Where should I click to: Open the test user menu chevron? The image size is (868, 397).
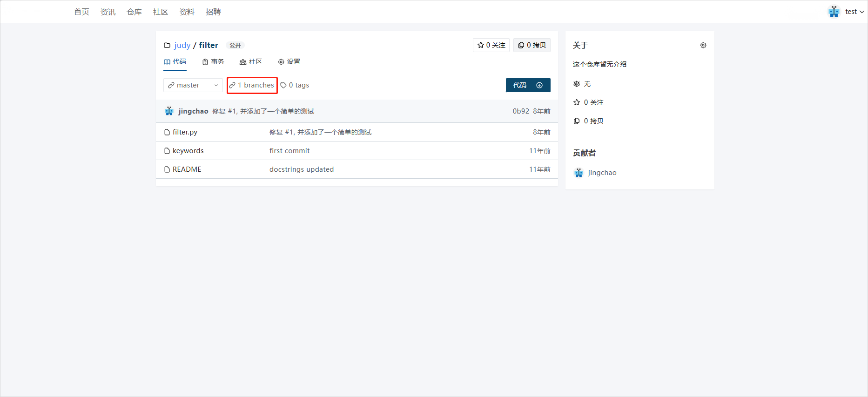pyautogui.click(x=862, y=12)
